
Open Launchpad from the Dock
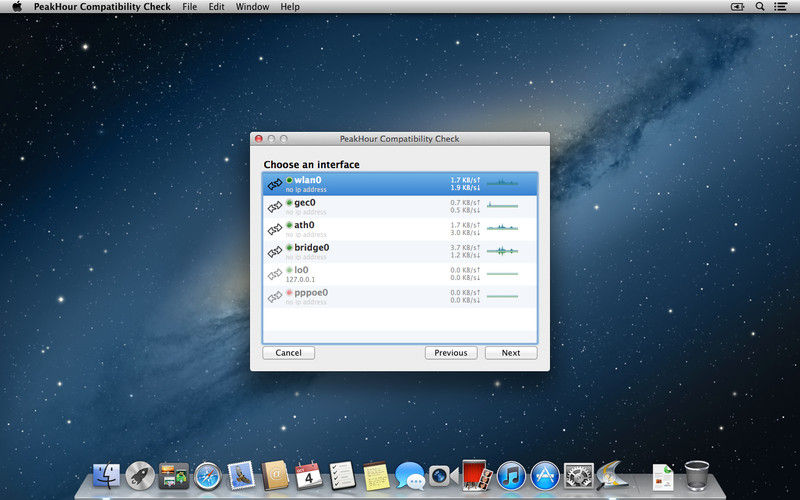pos(140,476)
